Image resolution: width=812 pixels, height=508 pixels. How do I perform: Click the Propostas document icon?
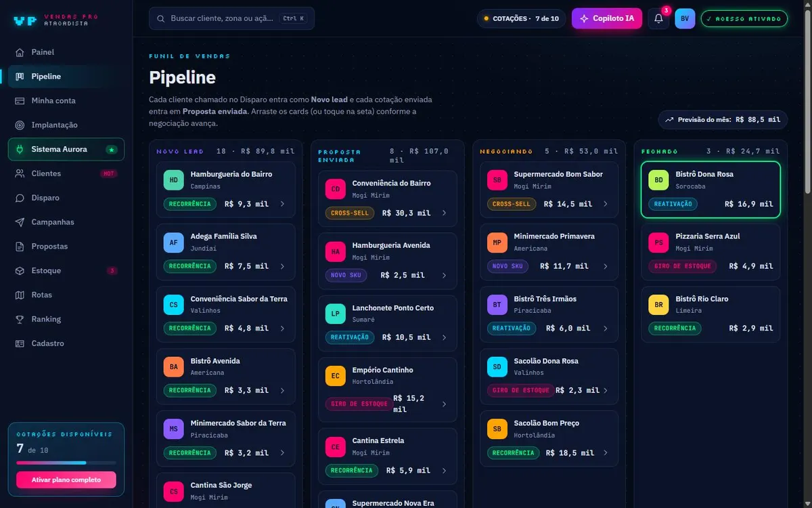click(x=19, y=247)
